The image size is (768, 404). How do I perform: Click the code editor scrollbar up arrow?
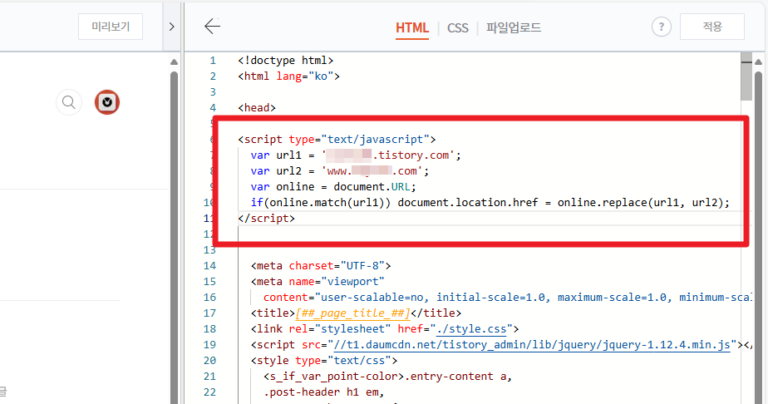(x=758, y=62)
